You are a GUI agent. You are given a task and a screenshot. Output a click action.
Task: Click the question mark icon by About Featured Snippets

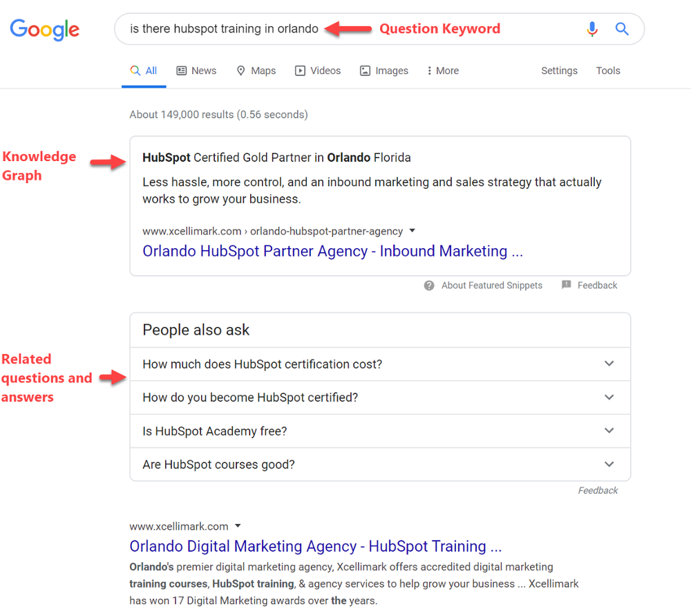point(429,286)
